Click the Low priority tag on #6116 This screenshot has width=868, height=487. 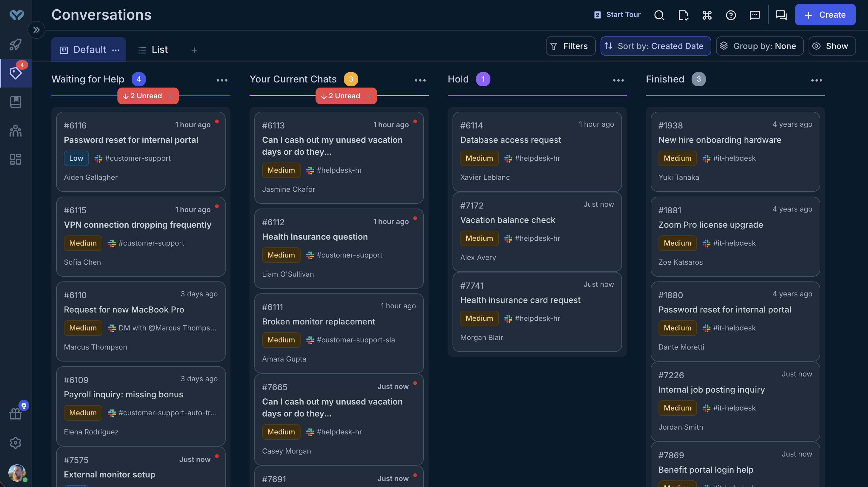tap(76, 158)
